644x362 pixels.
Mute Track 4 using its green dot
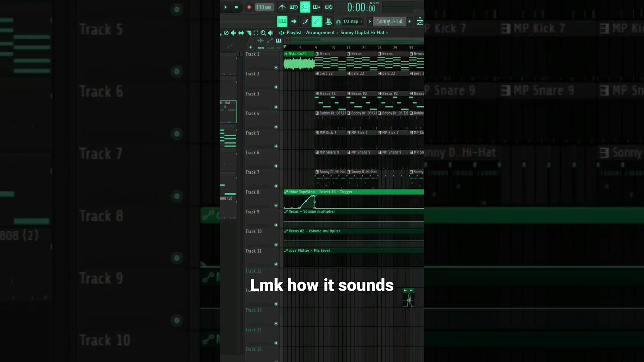tap(276, 126)
